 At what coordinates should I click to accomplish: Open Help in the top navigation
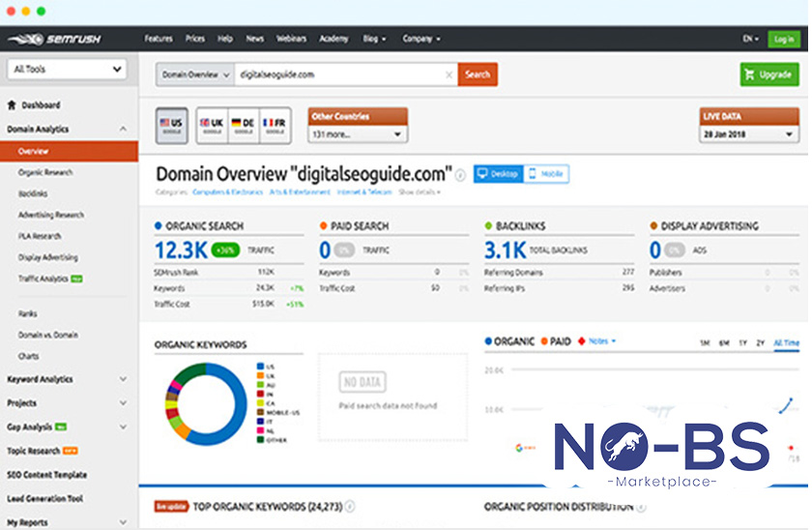click(224, 39)
